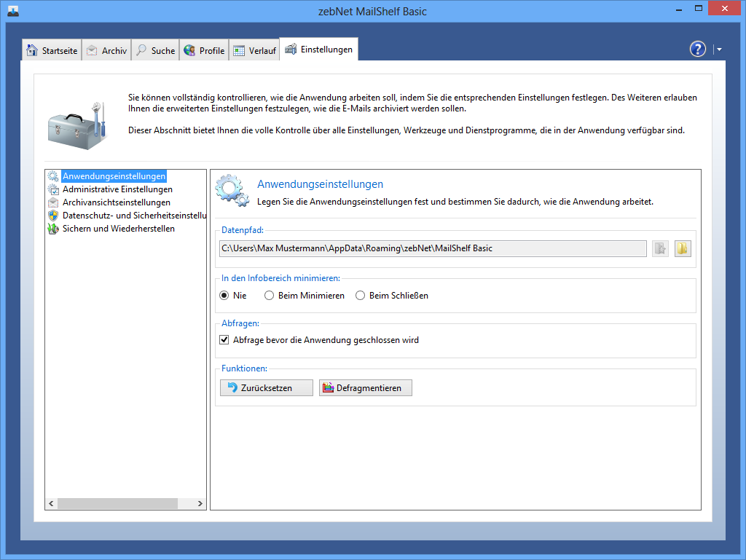
Task: Click the Administrative Einstellungen tree icon
Action: tap(53, 189)
